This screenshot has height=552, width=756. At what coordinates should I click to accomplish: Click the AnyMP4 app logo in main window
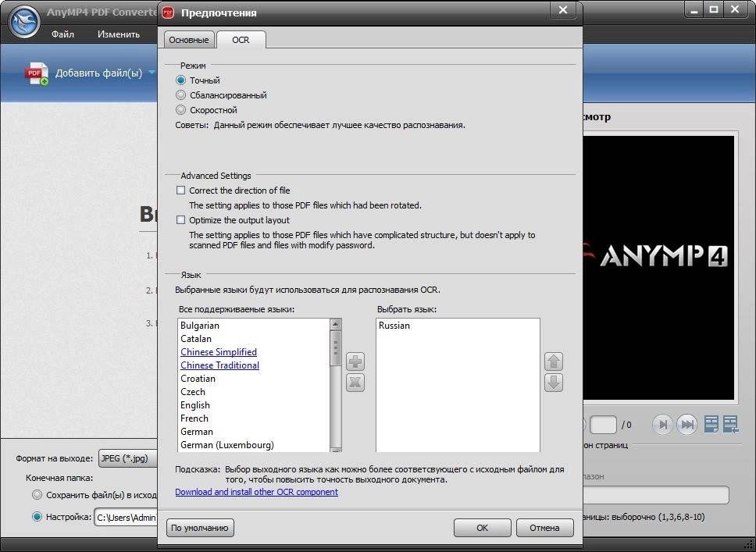tap(24, 21)
